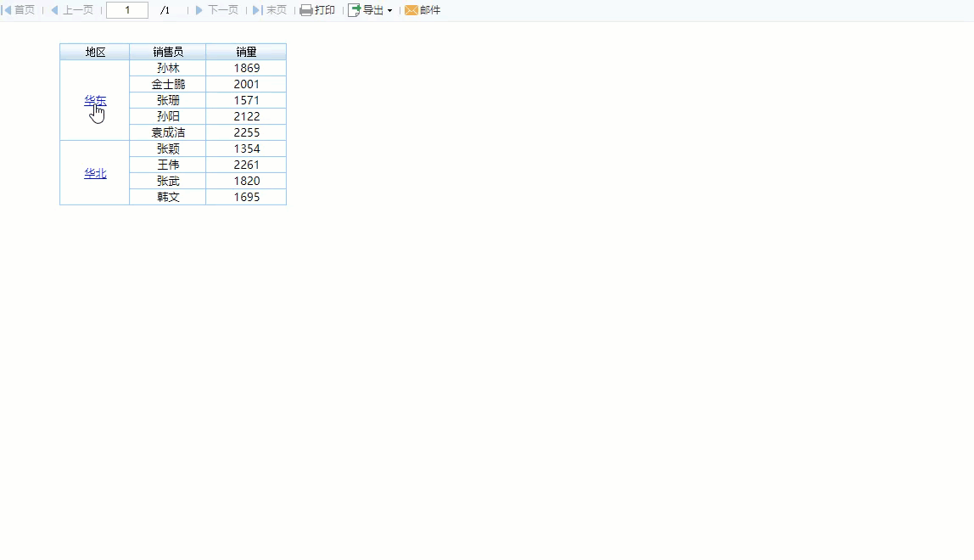Image resolution: width=974 pixels, height=560 pixels.
Task: Select the 销量 column header
Action: tap(246, 52)
